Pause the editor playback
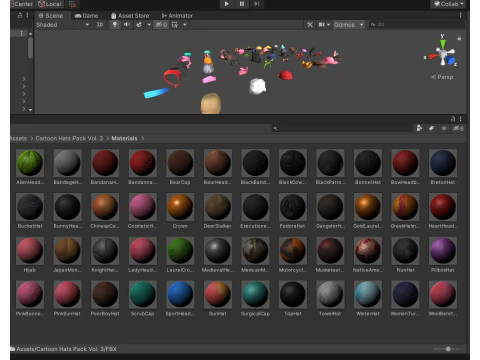 [x=242, y=4]
